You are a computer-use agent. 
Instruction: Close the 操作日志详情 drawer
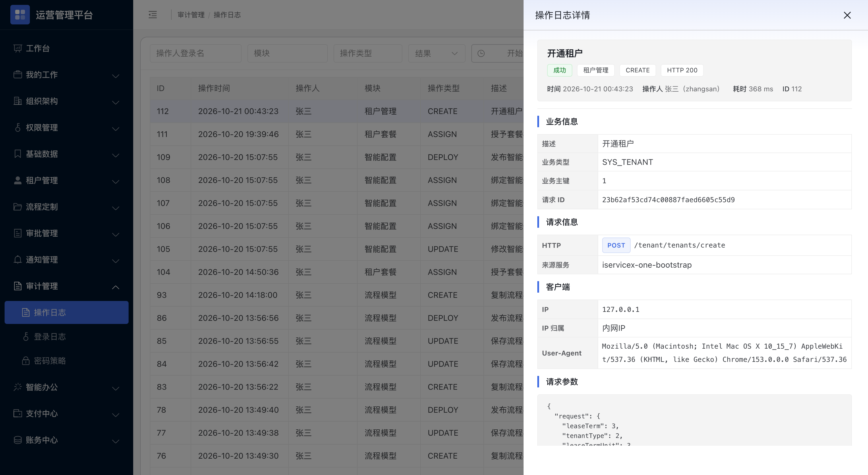tap(847, 15)
